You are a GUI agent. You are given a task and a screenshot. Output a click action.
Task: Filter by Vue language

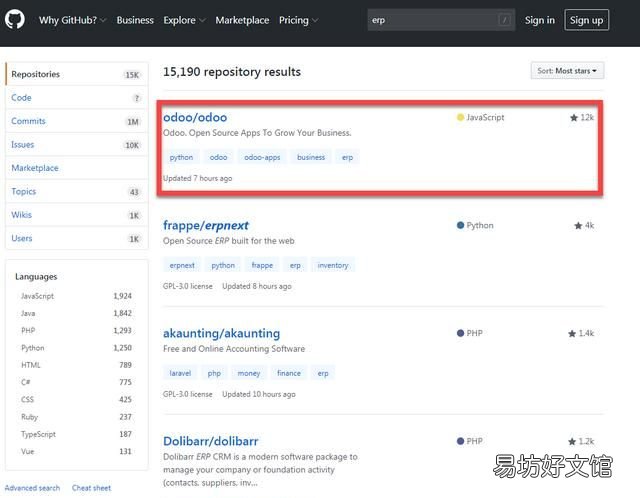point(76,451)
